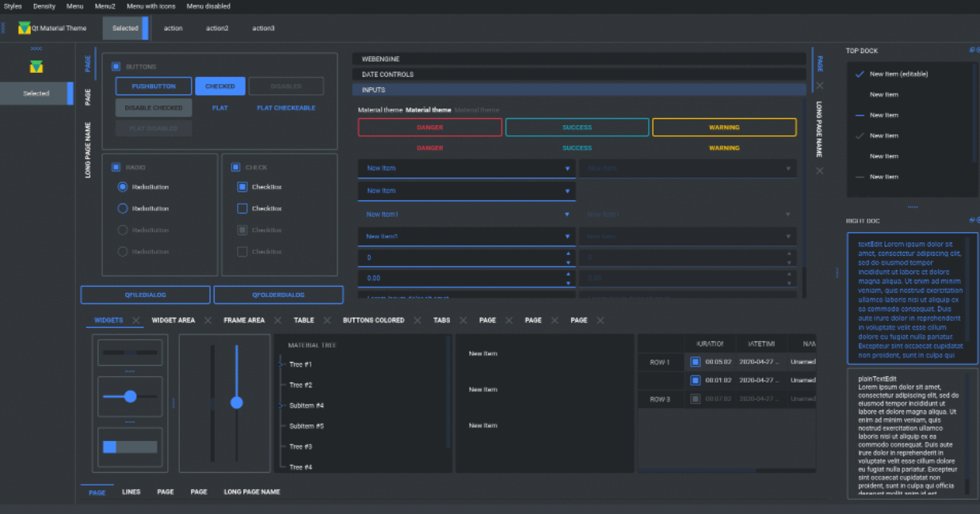Select the Selected item in the left dock
Viewport: 980px width, 514px height.
coord(36,93)
